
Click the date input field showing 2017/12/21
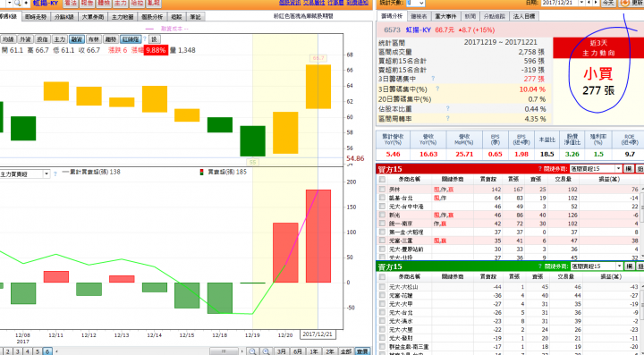[559, 3]
